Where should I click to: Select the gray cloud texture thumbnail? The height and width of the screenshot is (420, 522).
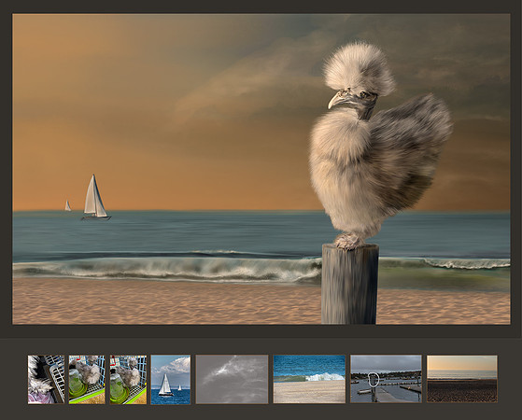point(232,379)
